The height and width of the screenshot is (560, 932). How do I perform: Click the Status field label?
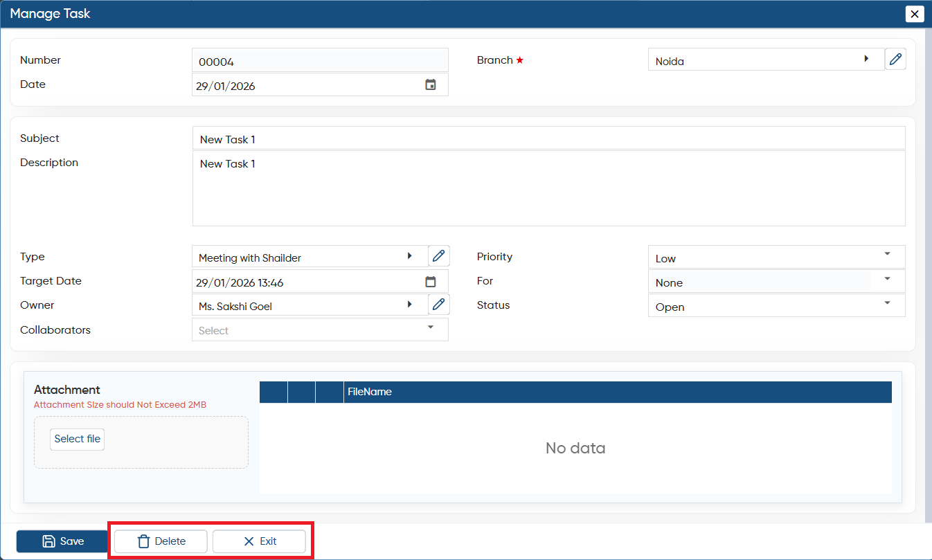(493, 305)
